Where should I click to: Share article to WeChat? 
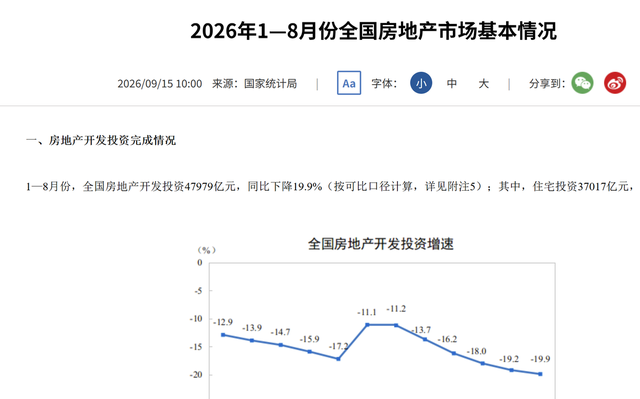click(582, 83)
